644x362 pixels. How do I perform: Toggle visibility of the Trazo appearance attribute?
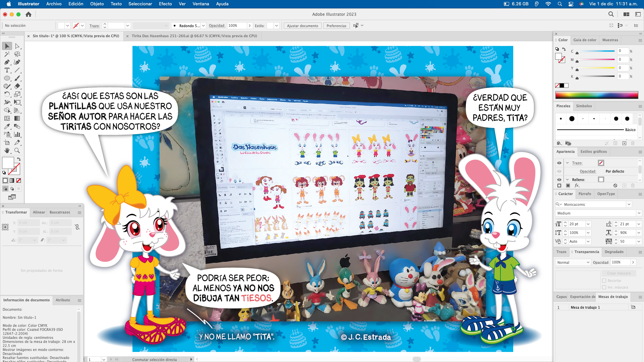[x=559, y=163]
